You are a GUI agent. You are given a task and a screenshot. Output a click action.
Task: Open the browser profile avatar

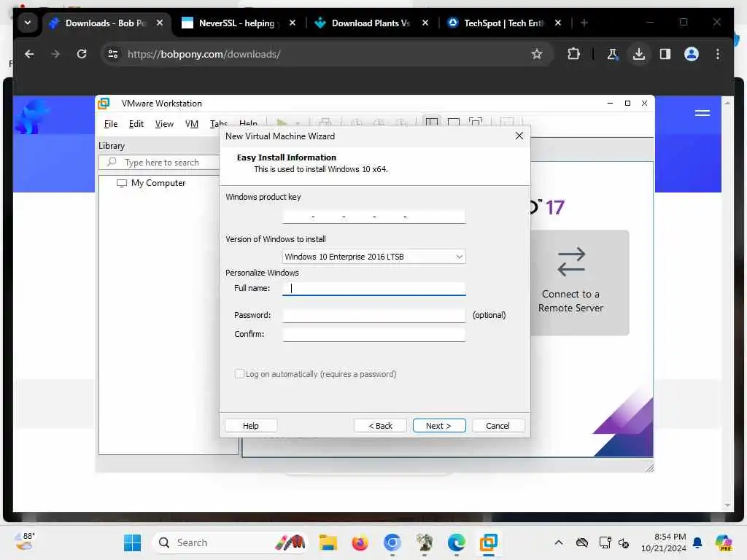point(692,54)
